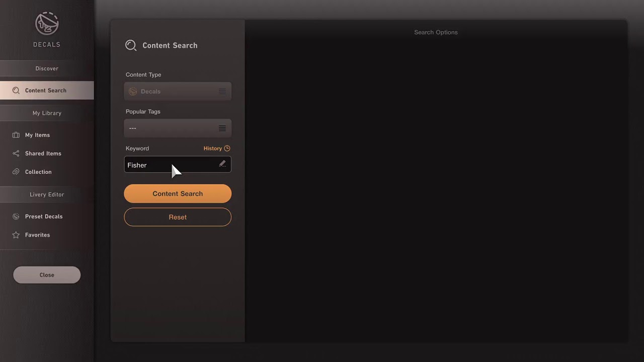Screen dimensions: 644x362
Task: Click the Keyword field containing Fisher
Action: point(178,164)
